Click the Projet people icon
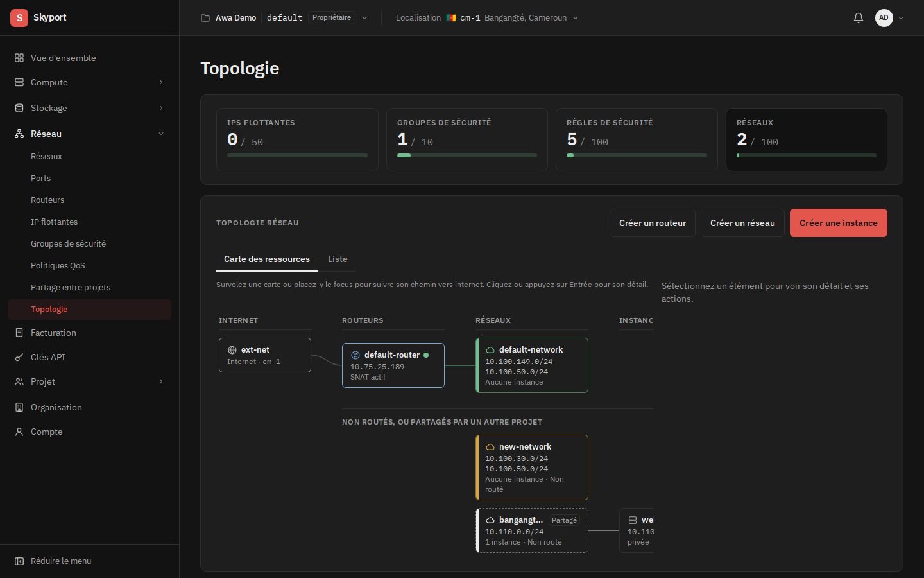The image size is (924, 578). [19, 381]
